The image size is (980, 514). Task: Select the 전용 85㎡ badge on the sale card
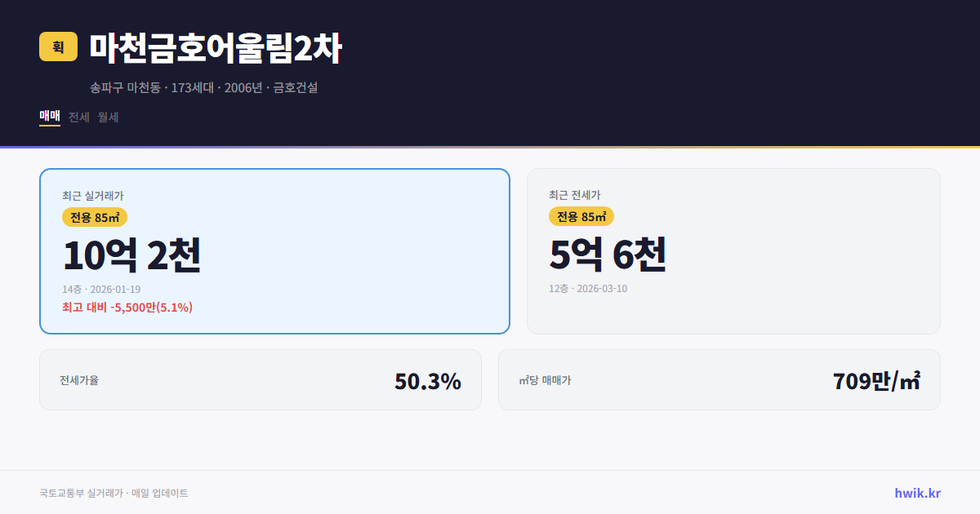[x=95, y=217]
